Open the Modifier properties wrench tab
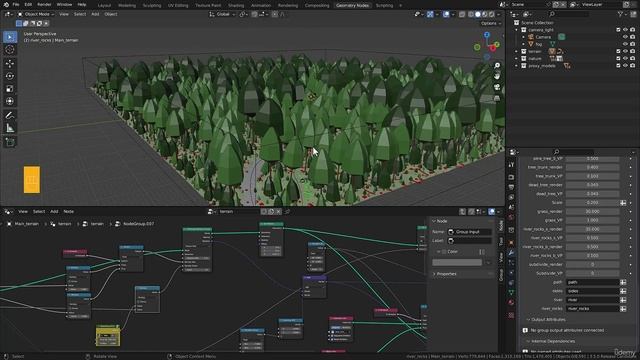 coord(511,253)
